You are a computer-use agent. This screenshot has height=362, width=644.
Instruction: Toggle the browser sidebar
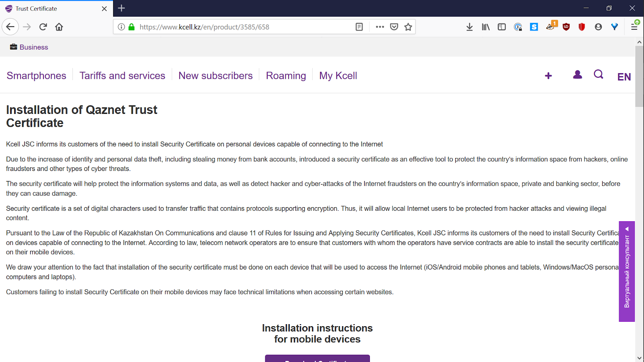502,27
